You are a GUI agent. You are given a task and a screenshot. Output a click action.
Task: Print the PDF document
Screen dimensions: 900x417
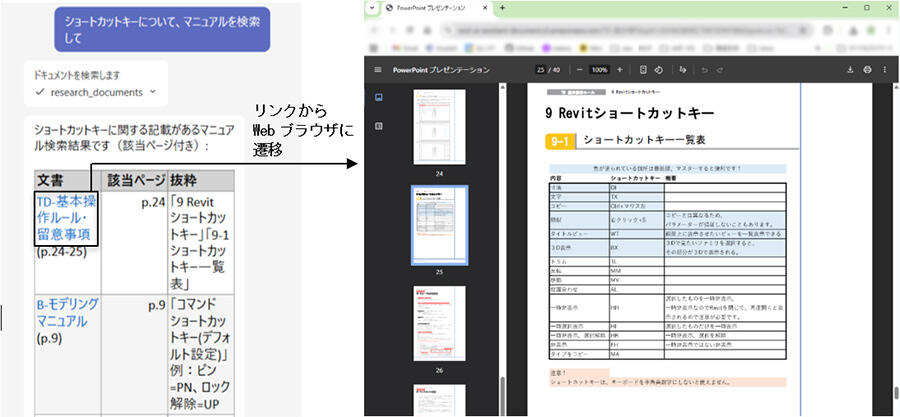[867, 70]
